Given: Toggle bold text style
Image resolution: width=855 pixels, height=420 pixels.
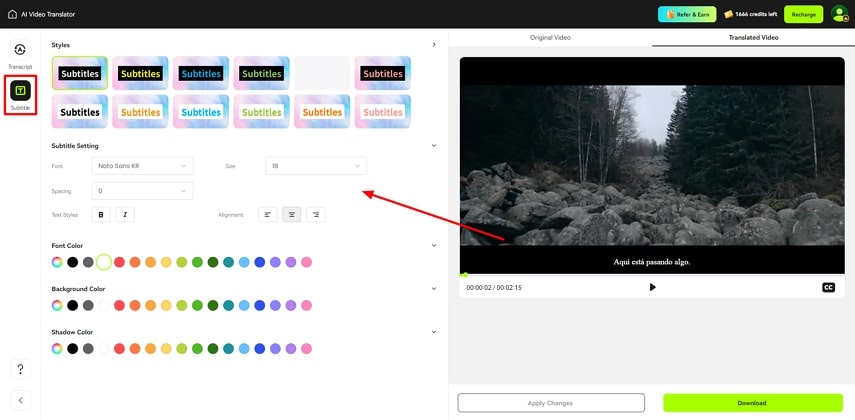Looking at the screenshot, I should click(101, 215).
